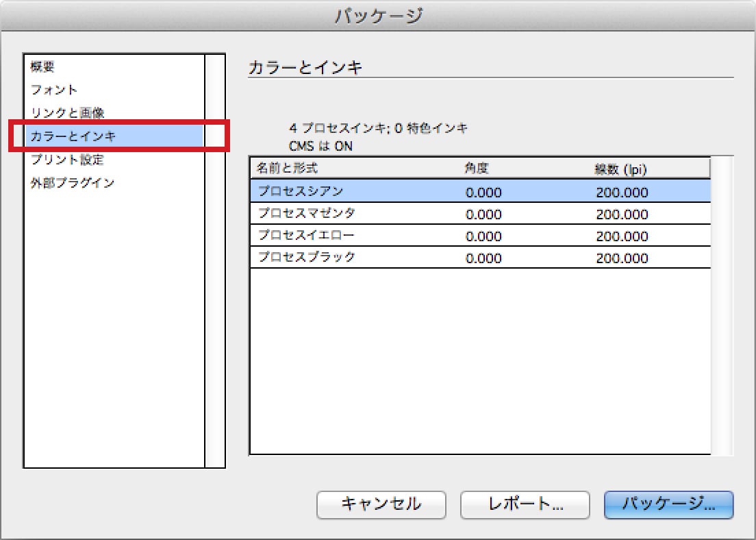The width and height of the screenshot is (756, 540).
Task: Open the フォント section
Action: 54,90
